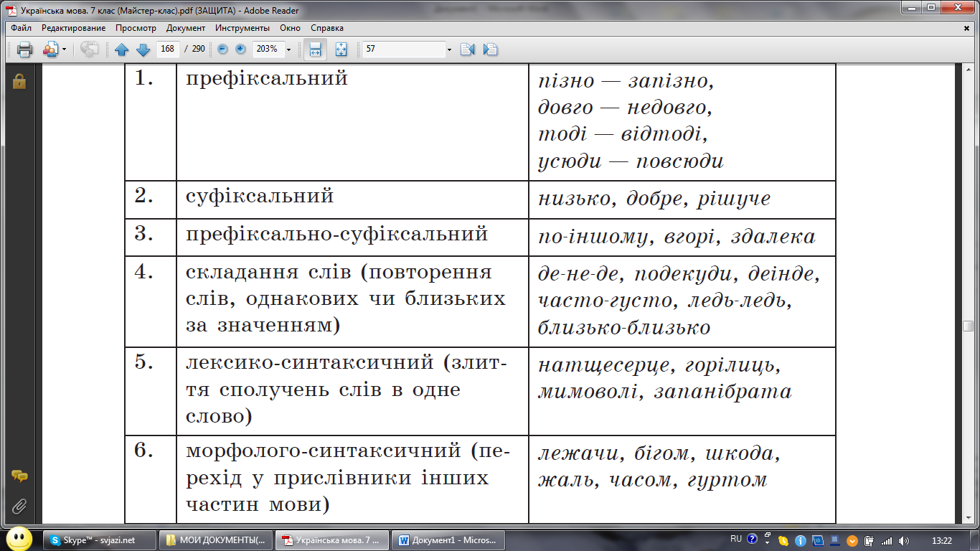Open the zoom level dropdown arrow
Image resolution: width=980 pixels, height=551 pixels.
[x=288, y=50]
